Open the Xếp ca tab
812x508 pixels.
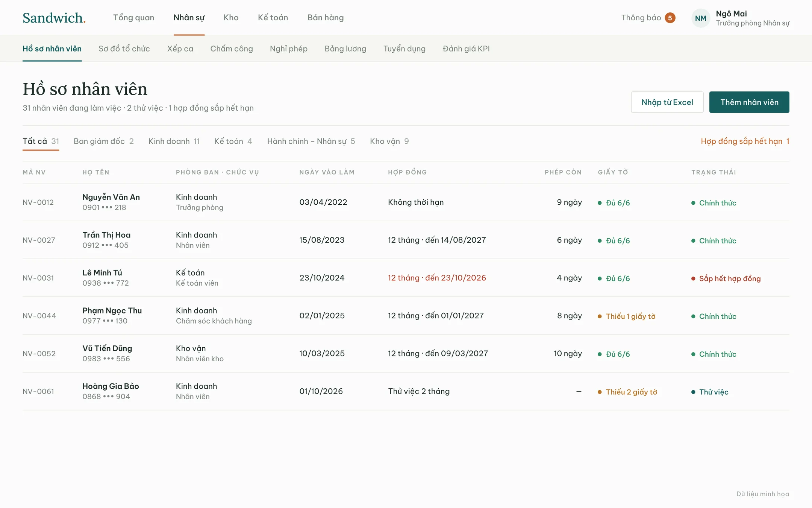[x=180, y=49]
